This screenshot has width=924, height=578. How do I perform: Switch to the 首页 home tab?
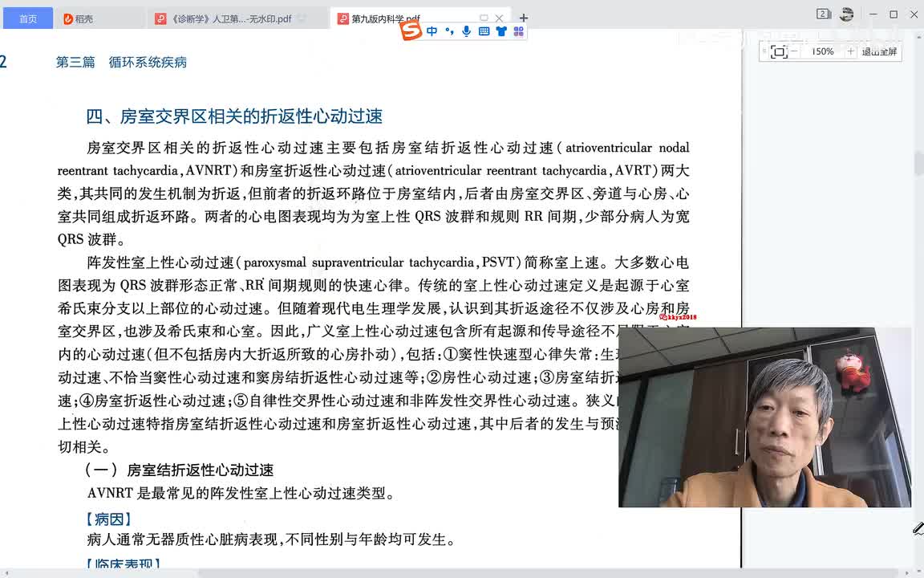point(28,18)
